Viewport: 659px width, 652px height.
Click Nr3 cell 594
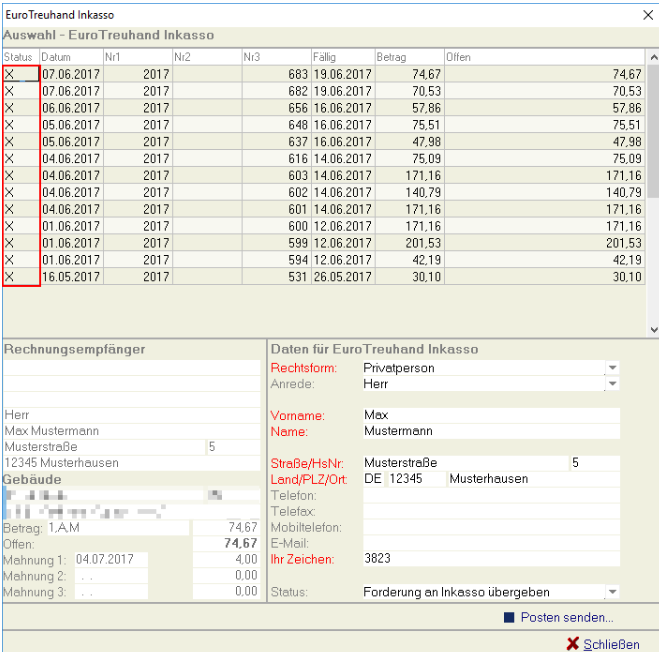click(x=277, y=260)
